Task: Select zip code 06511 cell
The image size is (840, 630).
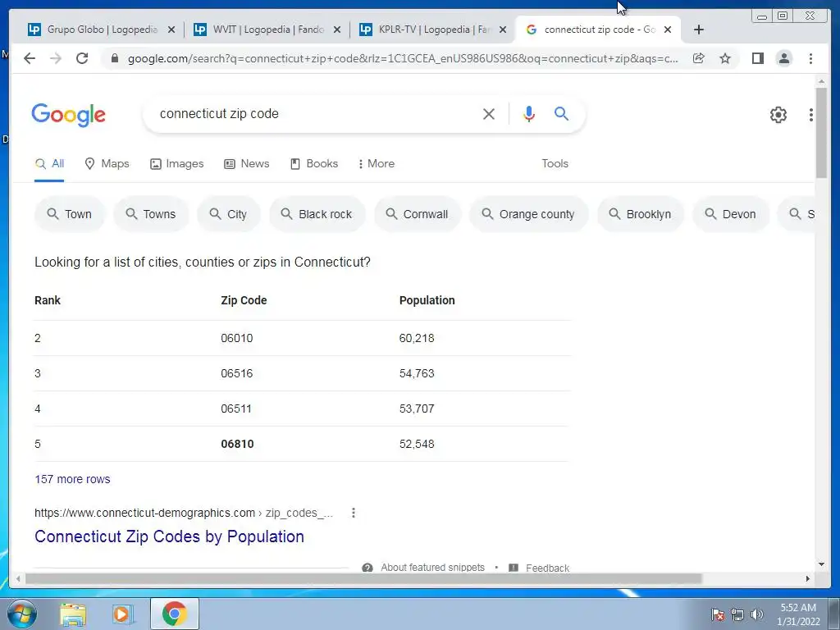Action: (236, 409)
